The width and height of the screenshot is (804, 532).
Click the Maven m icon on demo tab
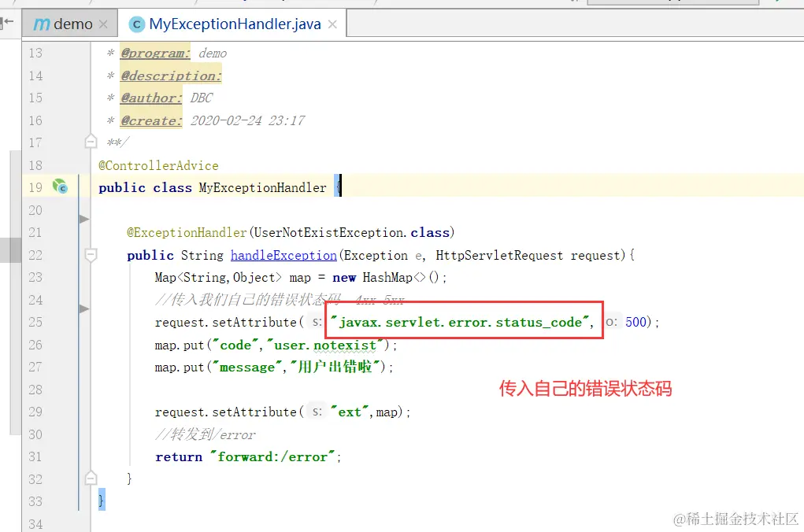point(42,24)
